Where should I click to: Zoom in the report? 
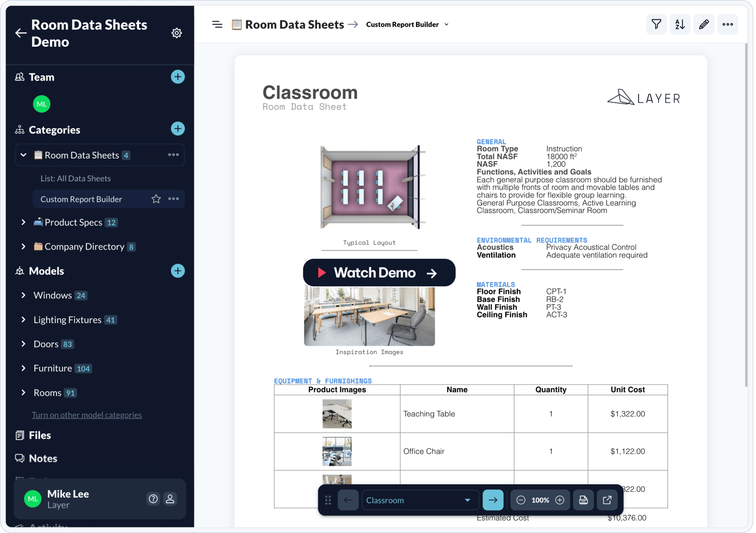560,500
